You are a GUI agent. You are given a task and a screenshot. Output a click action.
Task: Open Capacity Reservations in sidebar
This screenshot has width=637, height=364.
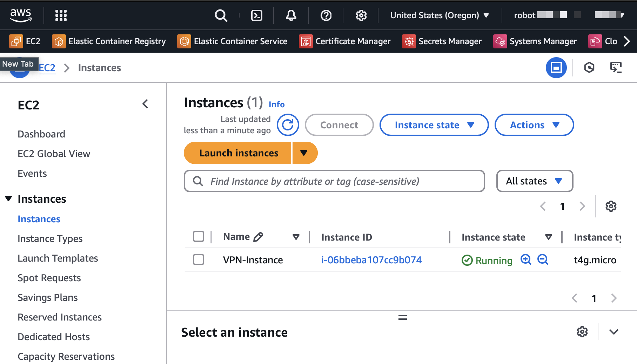66,356
